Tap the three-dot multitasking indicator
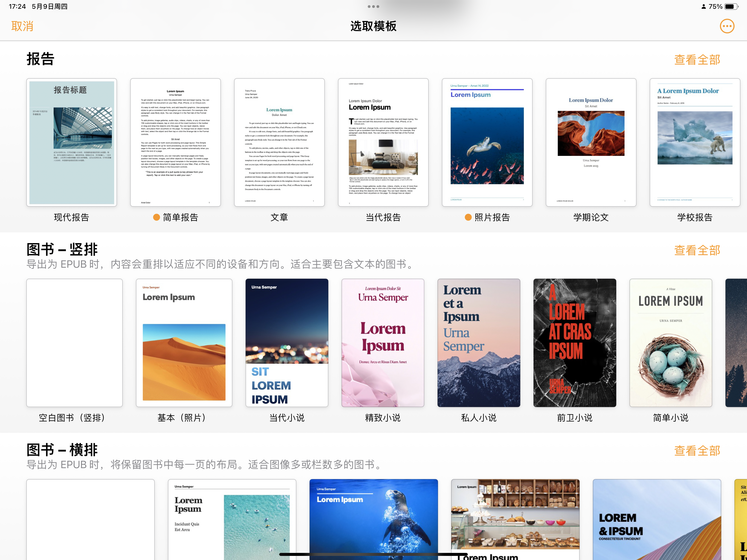The image size is (747, 560). (x=373, y=6)
